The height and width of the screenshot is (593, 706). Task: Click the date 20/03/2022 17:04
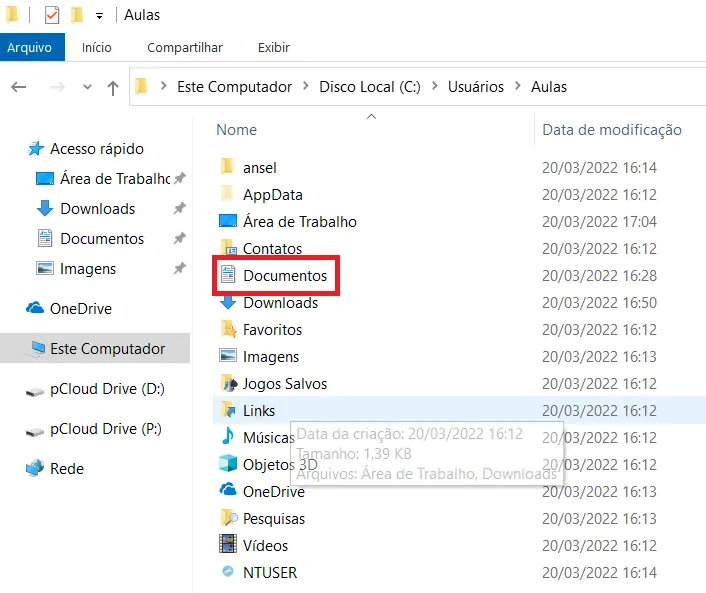[x=599, y=222]
